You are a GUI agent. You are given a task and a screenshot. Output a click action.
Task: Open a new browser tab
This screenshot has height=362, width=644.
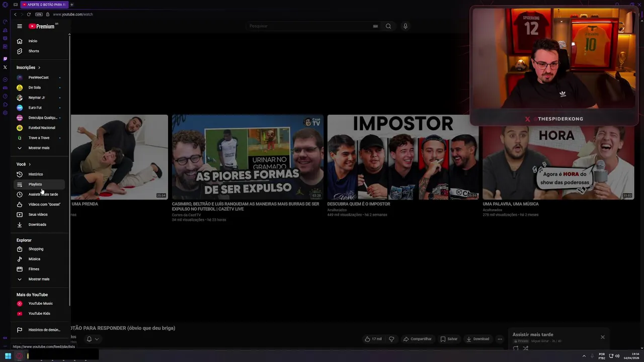(71, 5)
